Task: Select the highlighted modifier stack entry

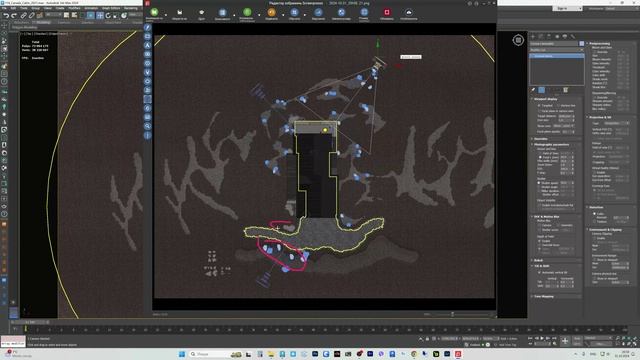Action: click(557, 56)
